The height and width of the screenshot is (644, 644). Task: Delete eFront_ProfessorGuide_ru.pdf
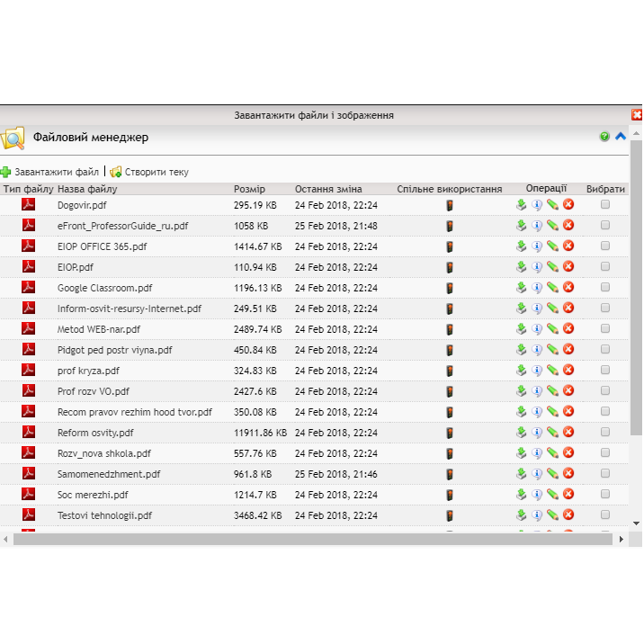568,225
